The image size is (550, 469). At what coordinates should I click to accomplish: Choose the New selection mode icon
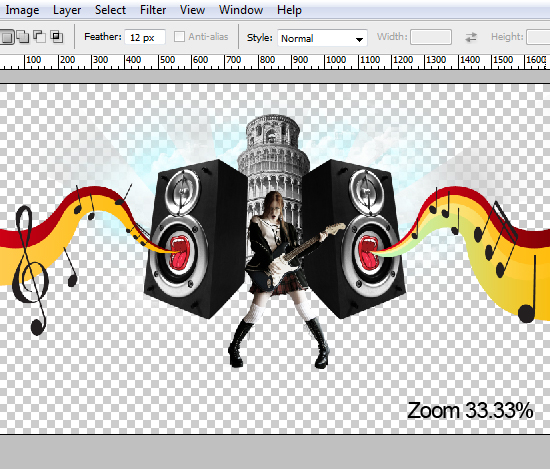(x=7, y=37)
